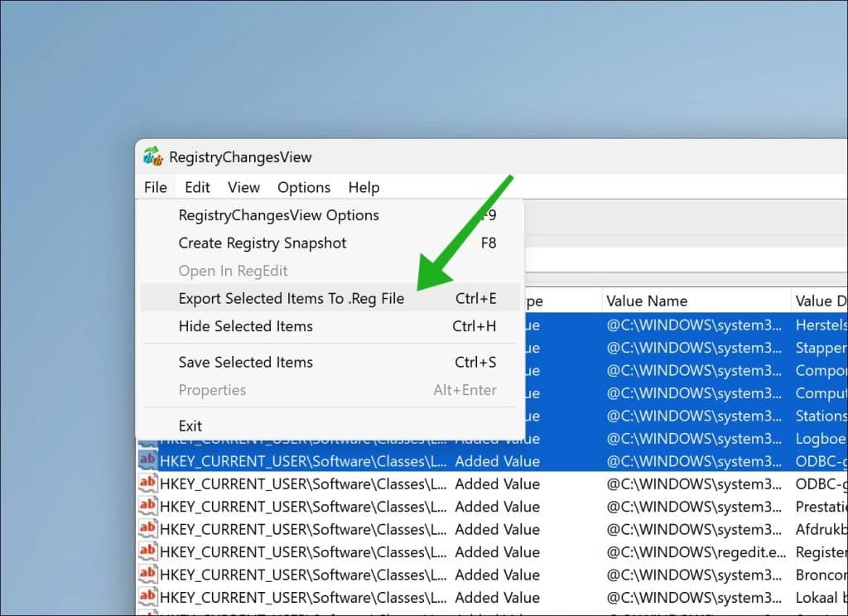Screen dimensions: 848x616
Task: Click the value name in the Prestati row
Action: click(695, 506)
